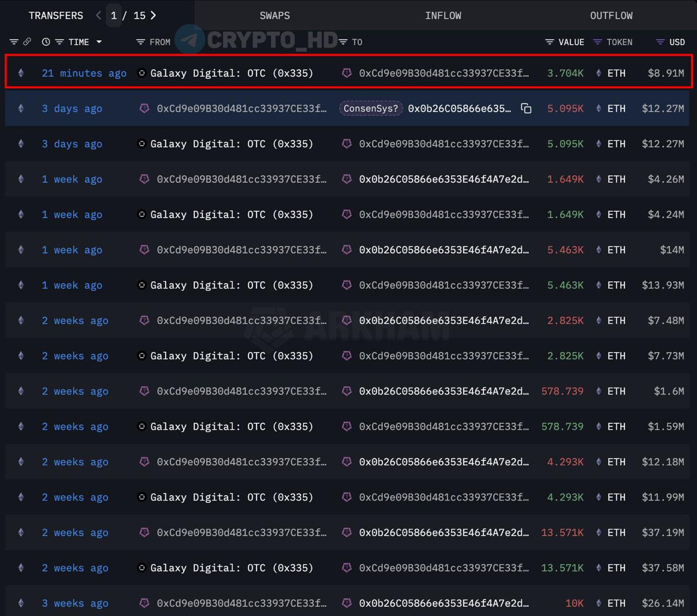The height and width of the screenshot is (616, 697).
Task: Go to next transfers page
Action: click(153, 15)
